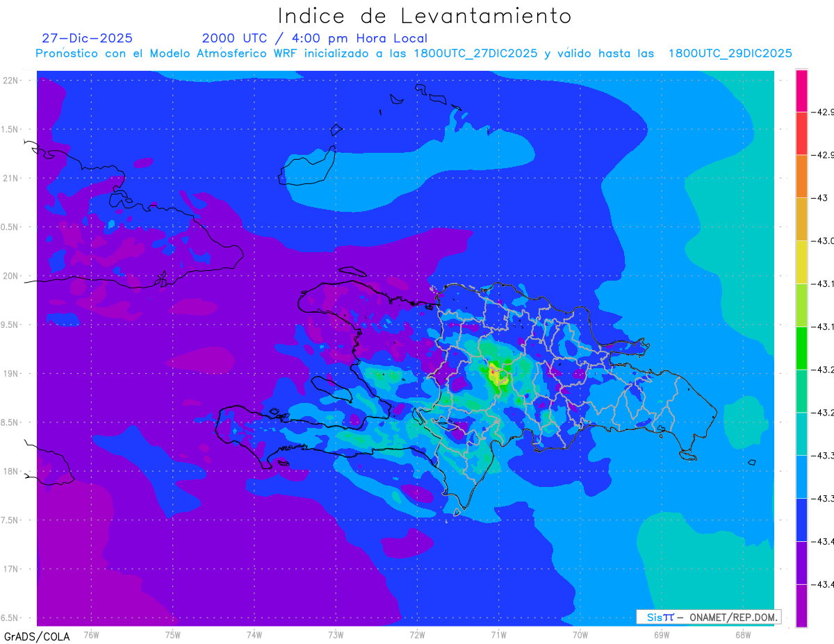Click the red swatch in the color scale
Image resolution: width=834 pixels, height=644 pixels.
(801, 133)
